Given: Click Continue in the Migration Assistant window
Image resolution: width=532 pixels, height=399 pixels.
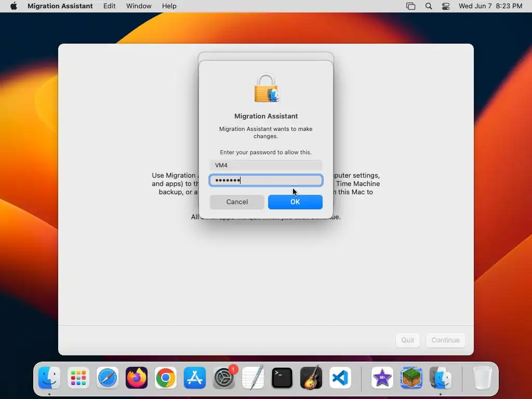Looking at the screenshot, I should point(445,340).
